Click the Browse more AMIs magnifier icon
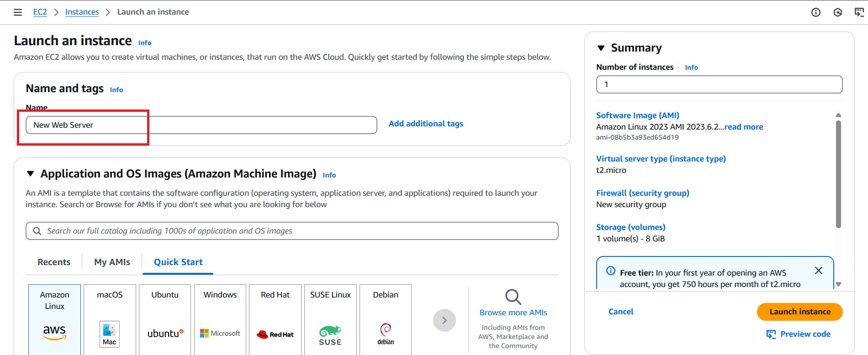 (513, 297)
